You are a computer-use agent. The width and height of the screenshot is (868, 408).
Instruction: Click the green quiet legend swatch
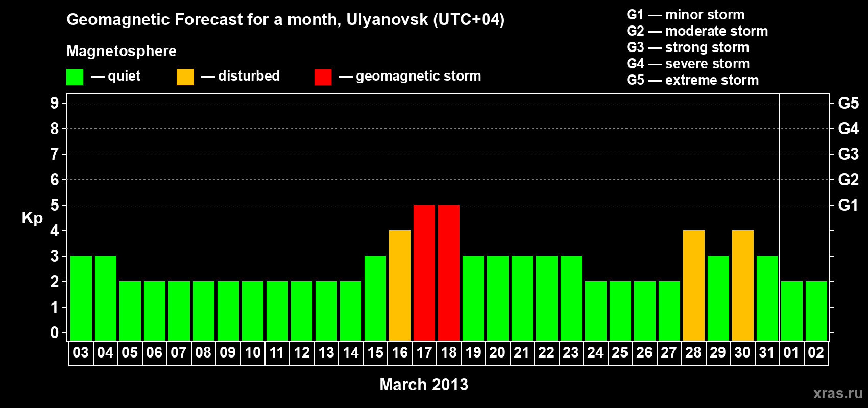pyautogui.click(x=75, y=77)
